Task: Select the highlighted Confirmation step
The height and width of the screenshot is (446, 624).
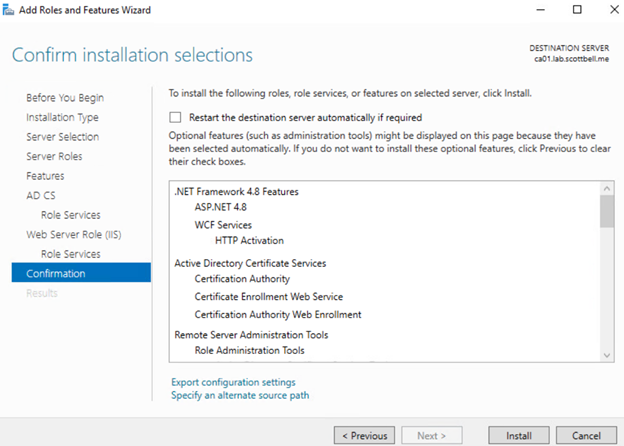Action: point(56,273)
